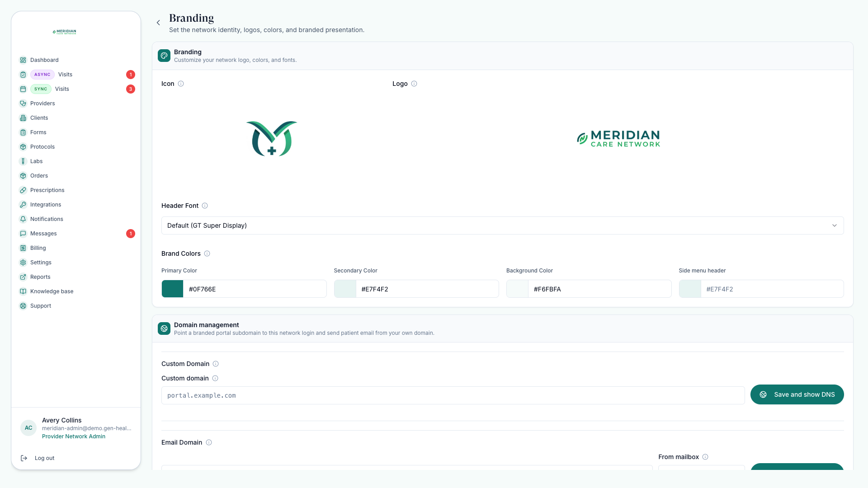Click the SYNC badge next to Visits
868x488 pixels.
(41, 89)
